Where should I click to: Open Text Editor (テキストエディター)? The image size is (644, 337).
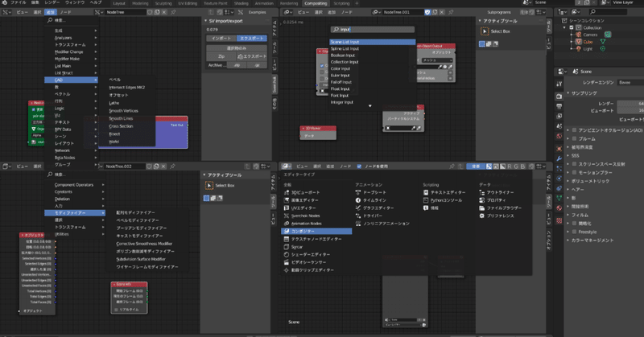pos(444,192)
